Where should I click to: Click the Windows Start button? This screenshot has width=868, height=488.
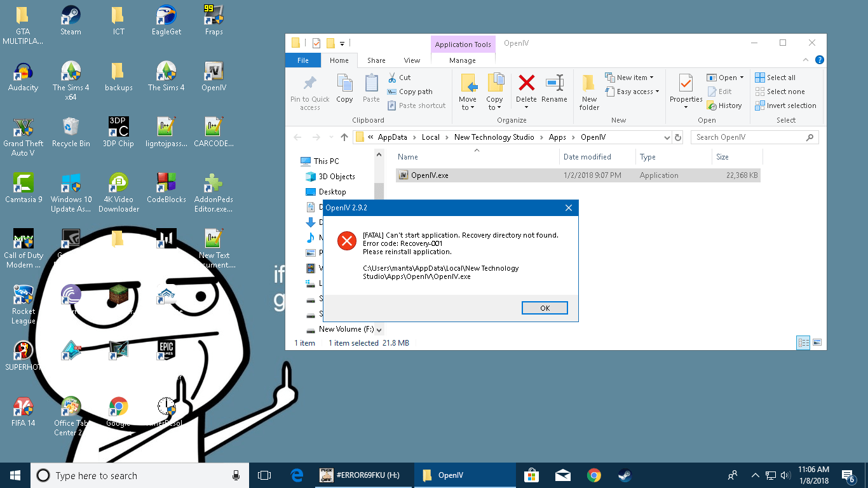(15, 475)
